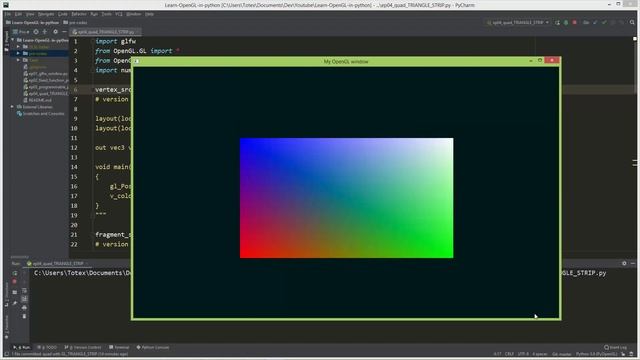Collapse the Learn-OpenGL-in-python root node

[x=13, y=40]
